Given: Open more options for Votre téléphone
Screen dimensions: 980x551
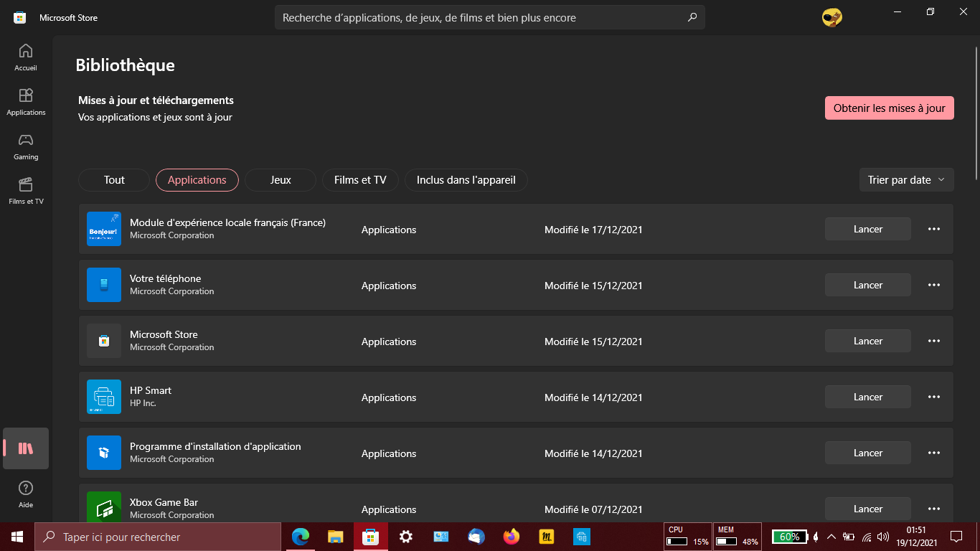Looking at the screenshot, I should coord(933,285).
